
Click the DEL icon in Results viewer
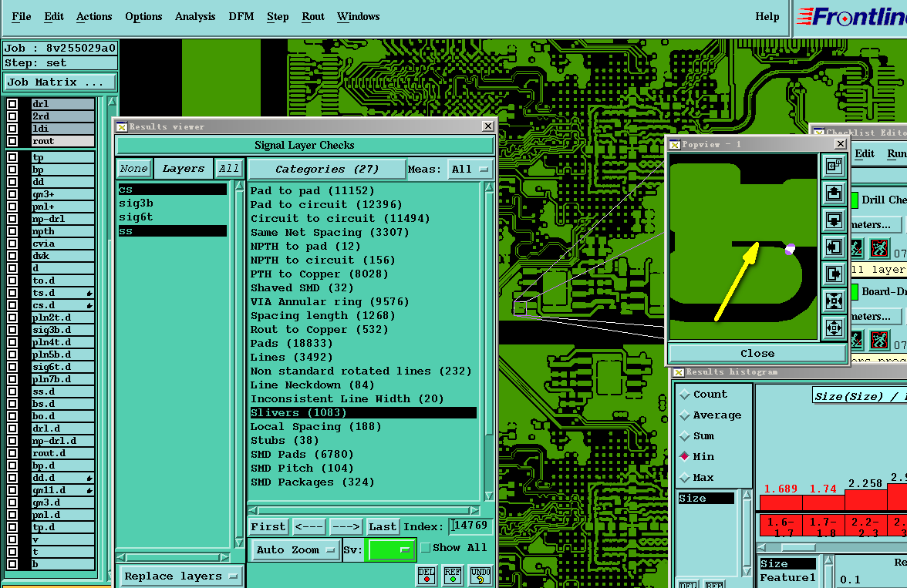click(427, 575)
